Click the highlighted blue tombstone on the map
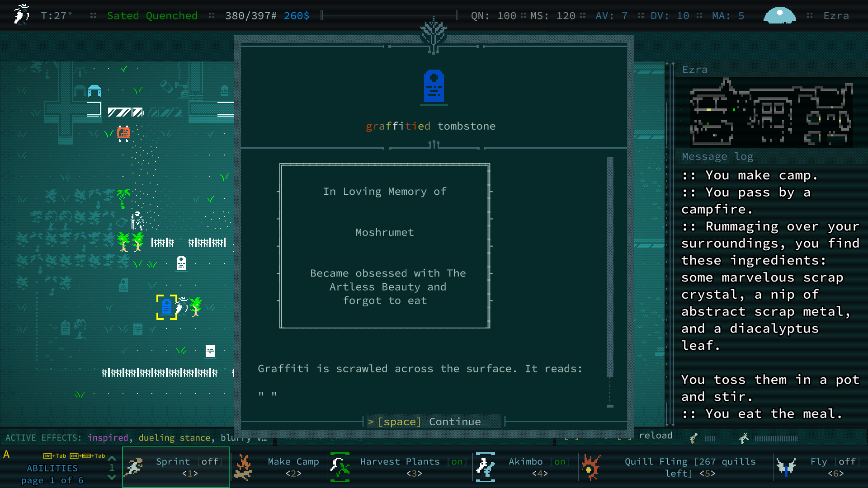Image resolution: width=868 pixels, height=488 pixels. pyautogui.click(x=167, y=307)
